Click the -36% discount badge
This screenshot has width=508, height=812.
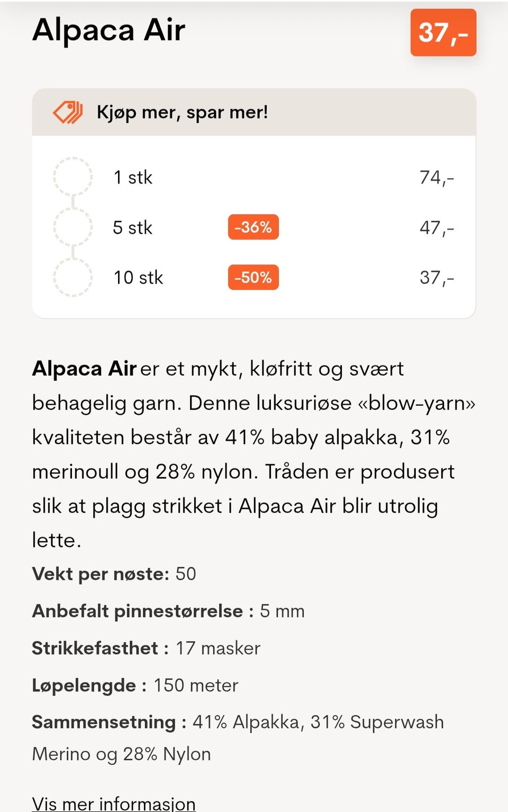(x=253, y=227)
